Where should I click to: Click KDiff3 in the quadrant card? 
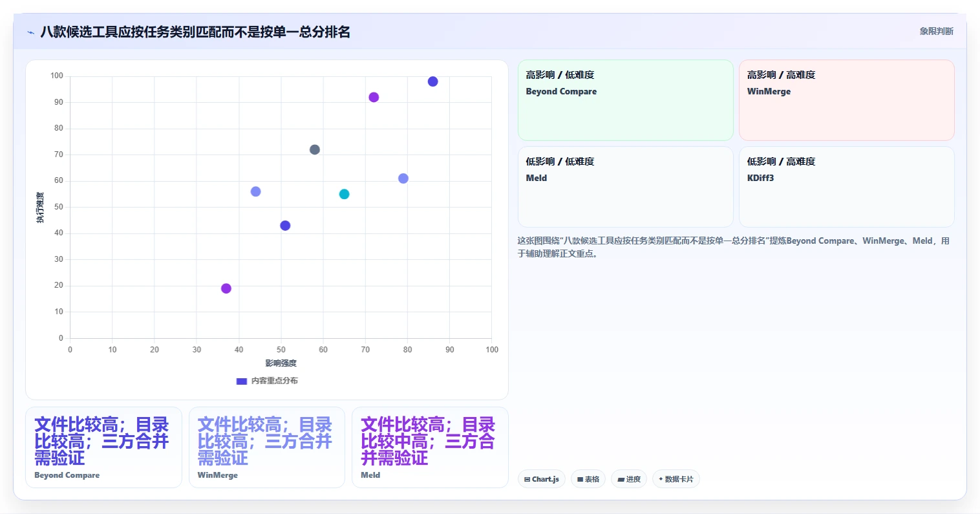coord(760,178)
